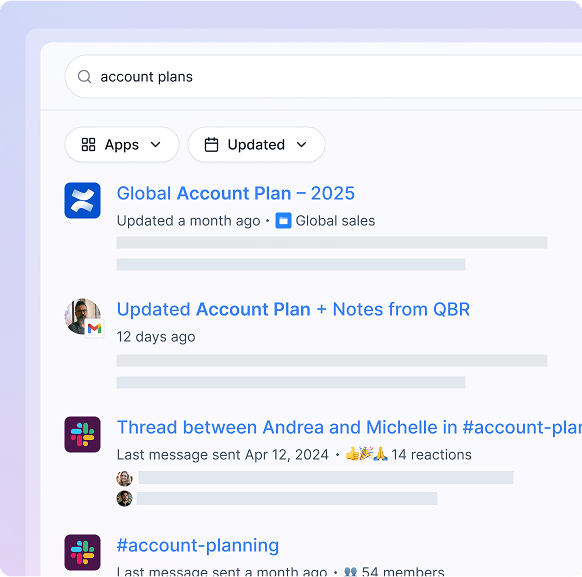Open the Global sales space label

pyautogui.click(x=335, y=221)
